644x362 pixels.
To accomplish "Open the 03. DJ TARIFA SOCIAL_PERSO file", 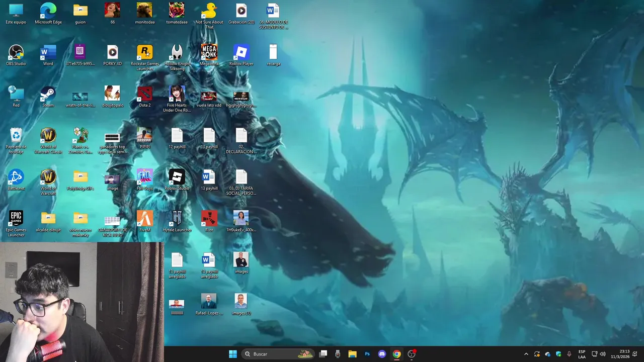I will 242,182.
